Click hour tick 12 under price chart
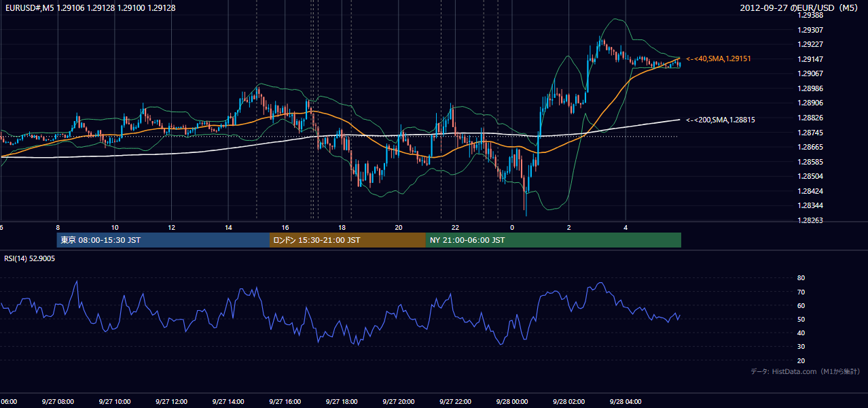This screenshot has width=868, height=408. [171, 227]
